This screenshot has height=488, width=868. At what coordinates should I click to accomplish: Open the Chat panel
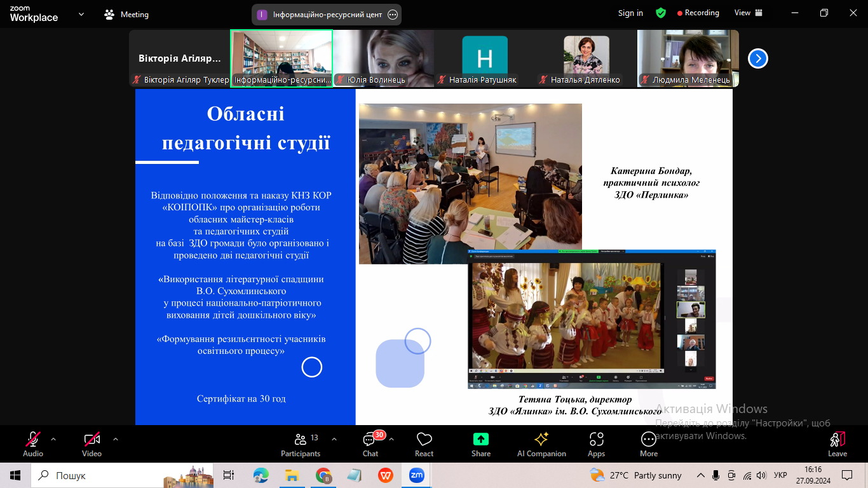(x=370, y=444)
